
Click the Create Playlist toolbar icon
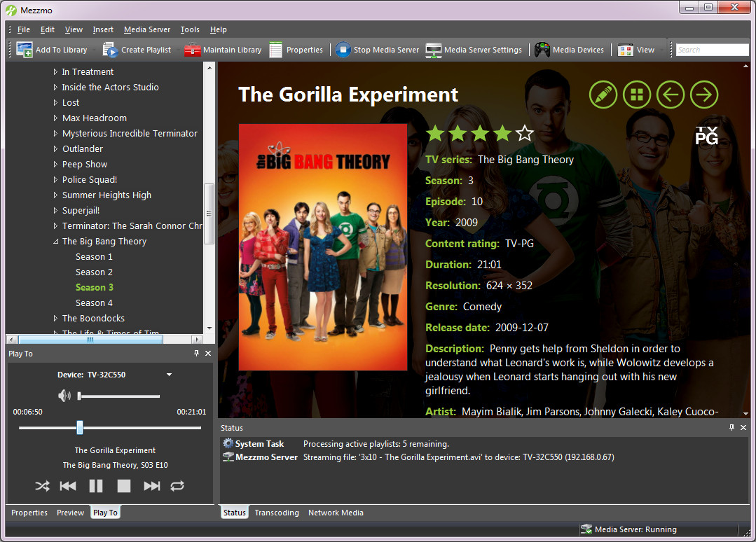pyautogui.click(x=110, y=50)
